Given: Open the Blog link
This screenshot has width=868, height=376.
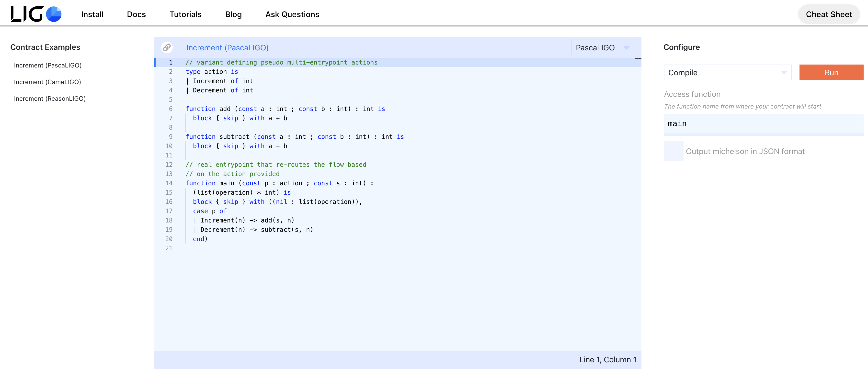Looking at the screenshot, I should [233, 14].
